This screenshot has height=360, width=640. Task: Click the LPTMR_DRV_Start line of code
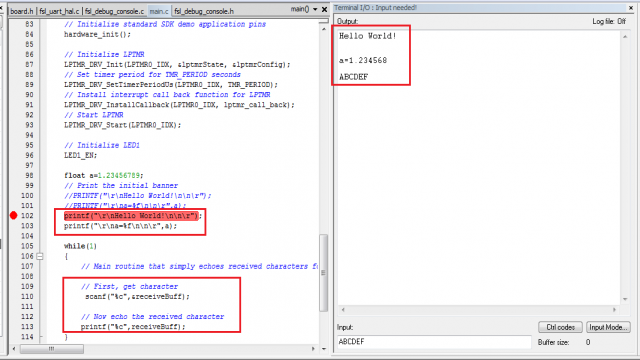pyautogui.click(x=122, y=125)
